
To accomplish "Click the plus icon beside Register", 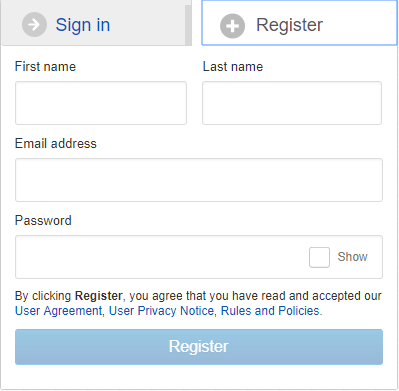I will pos(232,26).
